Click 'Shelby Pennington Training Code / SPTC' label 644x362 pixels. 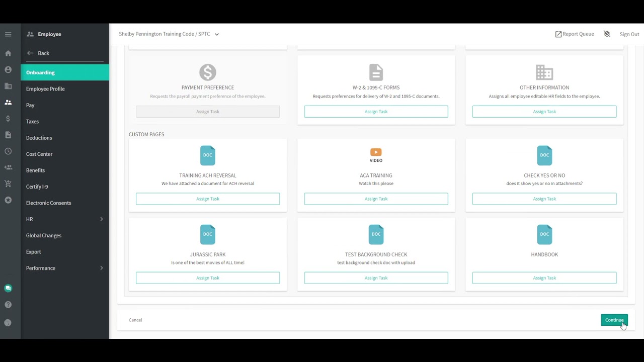(165, 34)
